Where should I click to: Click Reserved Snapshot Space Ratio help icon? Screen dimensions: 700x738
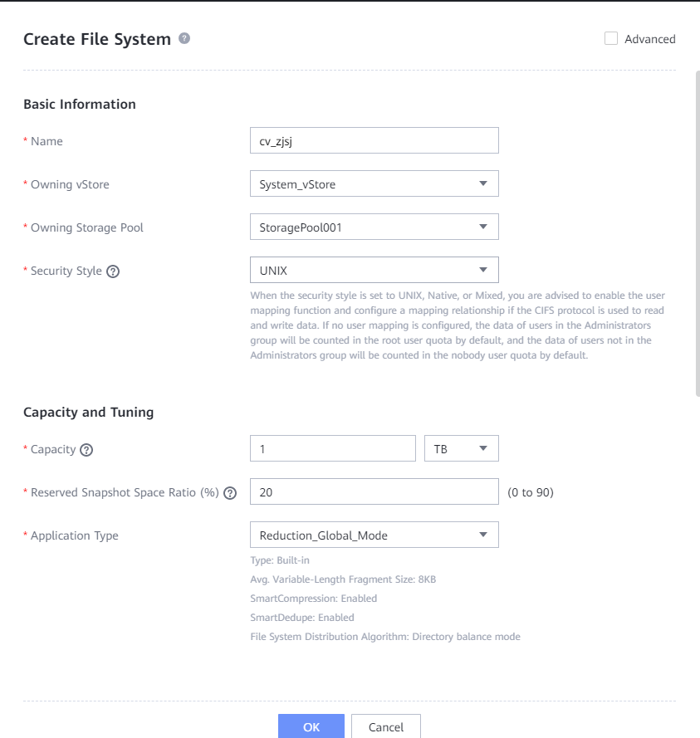[231, 493]
